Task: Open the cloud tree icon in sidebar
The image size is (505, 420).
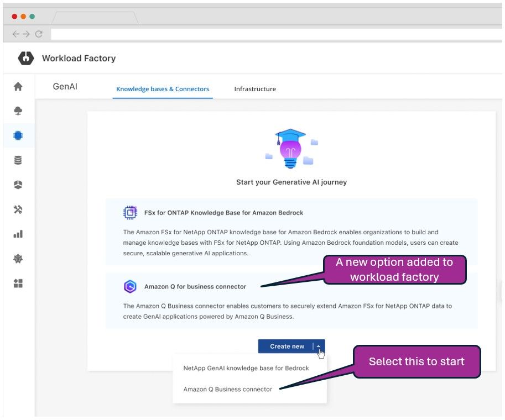Action: click(x=18, y=111)
